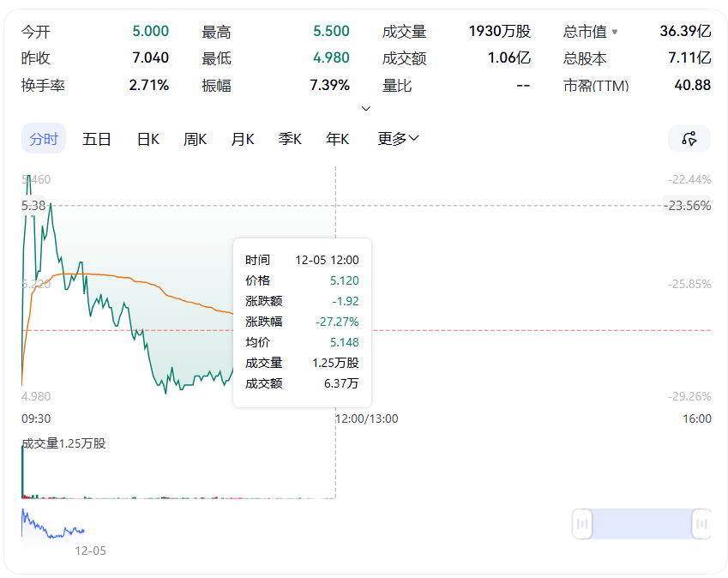Click the -23.56% crosshair percentage label
Image resolution: width=728 pixels, height=578 pixels.
[x=689, y=206]
